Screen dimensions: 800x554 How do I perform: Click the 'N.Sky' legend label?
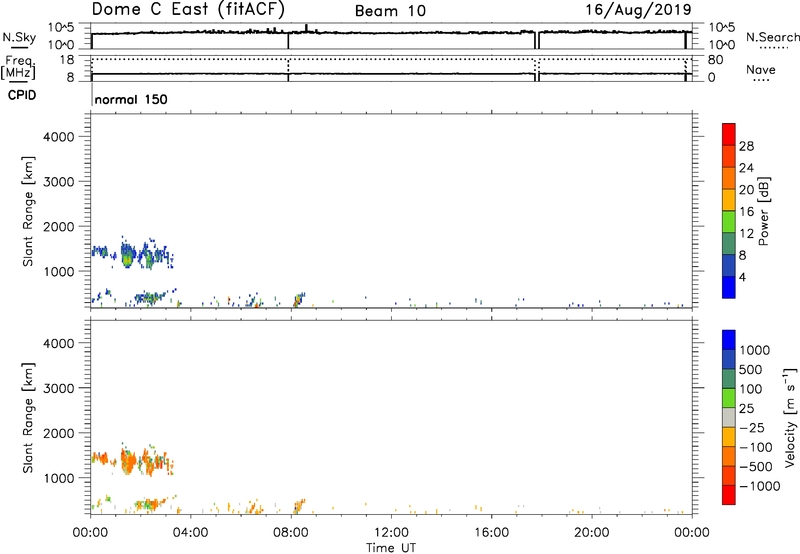click(x=19, y=38)
